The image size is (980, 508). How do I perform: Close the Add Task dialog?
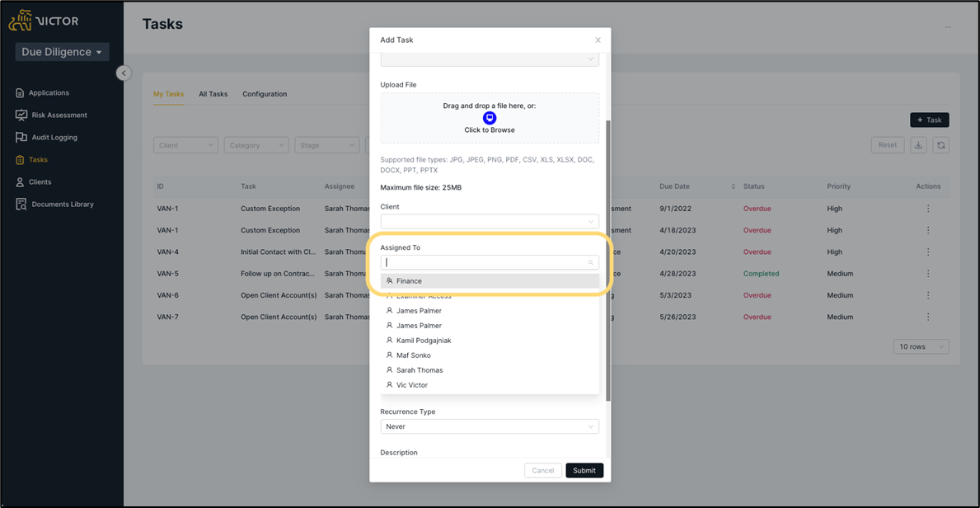point(598,40)
